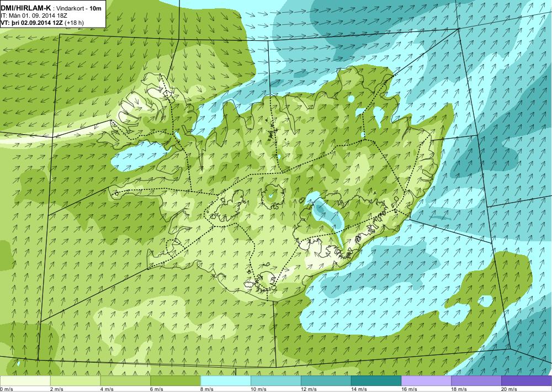Click the '14 m/s' legend label
The image size is (552, 392).
pos(359,389)
